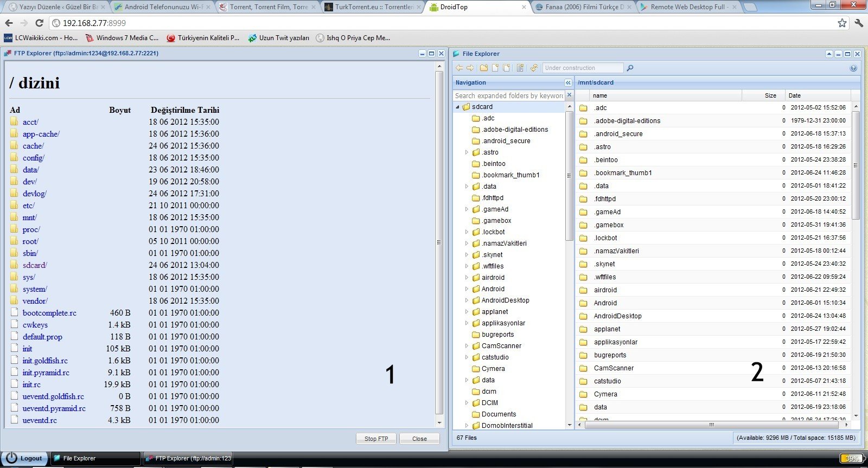Open the sdcard/ link in FTP listing
Image resolution: width=868 pixels, height=468 pixels.
pyautogui.click(x=35, y=265)
